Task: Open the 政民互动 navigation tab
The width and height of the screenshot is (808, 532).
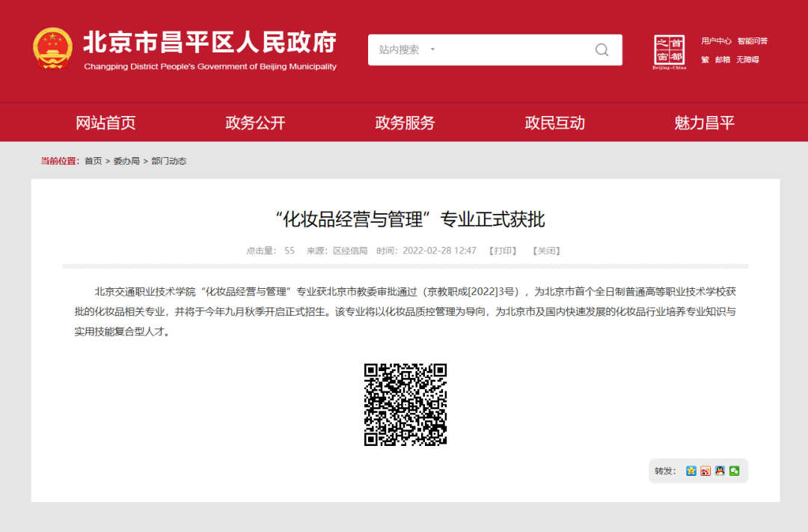Action: (554, 123)
